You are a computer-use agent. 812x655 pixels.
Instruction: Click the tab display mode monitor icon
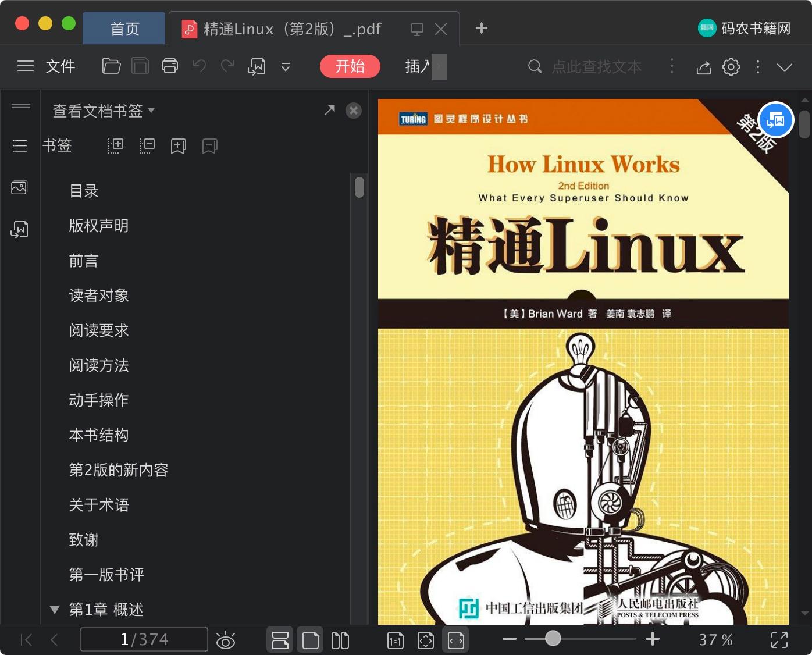coord(417,29)
